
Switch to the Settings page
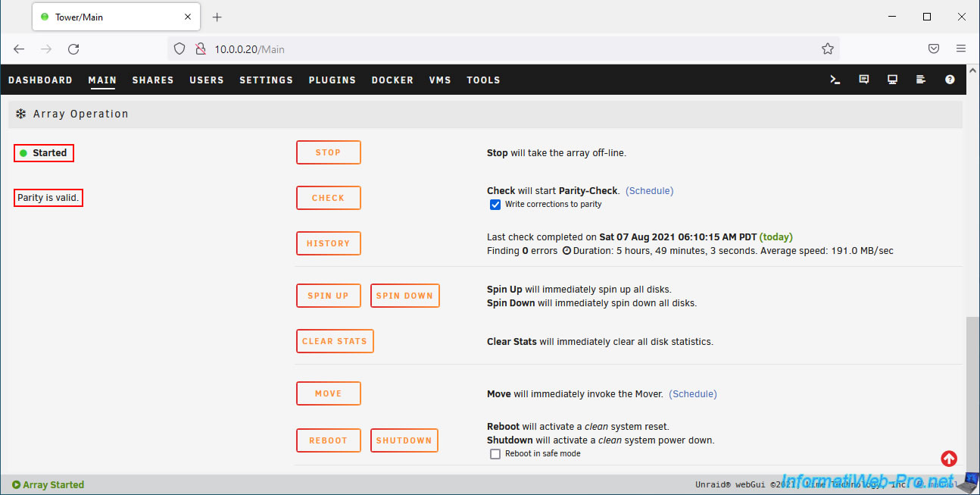point(266,80)
